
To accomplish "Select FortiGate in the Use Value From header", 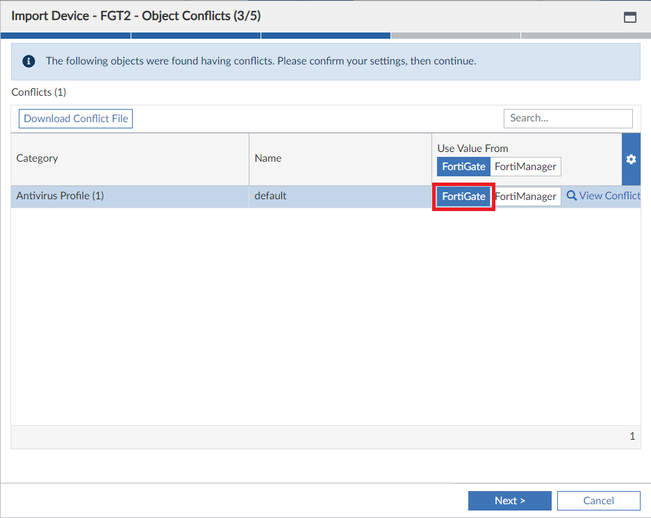I will pyautogui.click(x=463, y=166).
